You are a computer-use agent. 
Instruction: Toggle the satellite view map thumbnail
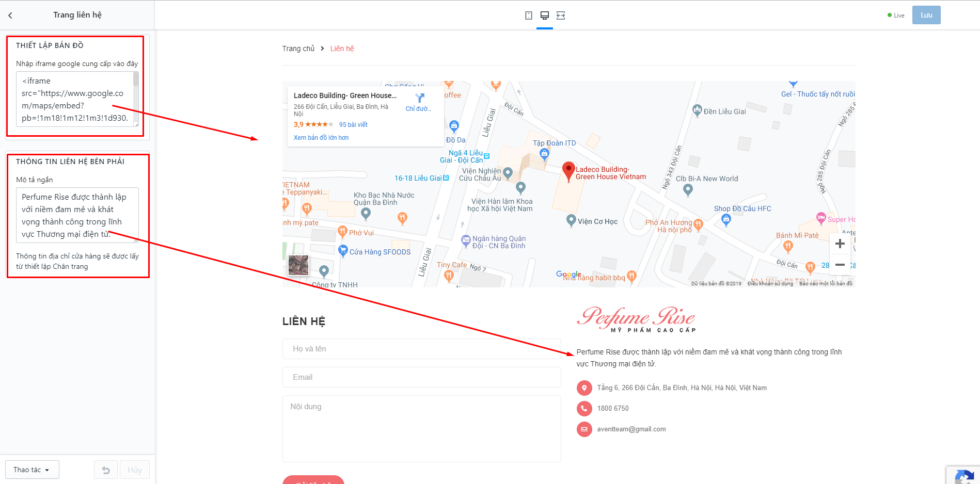[x=298, y=265]
